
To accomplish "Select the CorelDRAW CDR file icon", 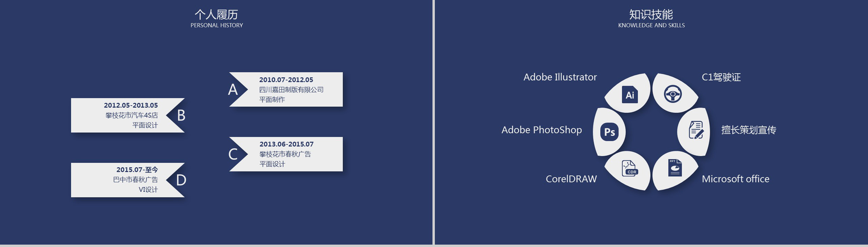I will click(x=629, y=168).
